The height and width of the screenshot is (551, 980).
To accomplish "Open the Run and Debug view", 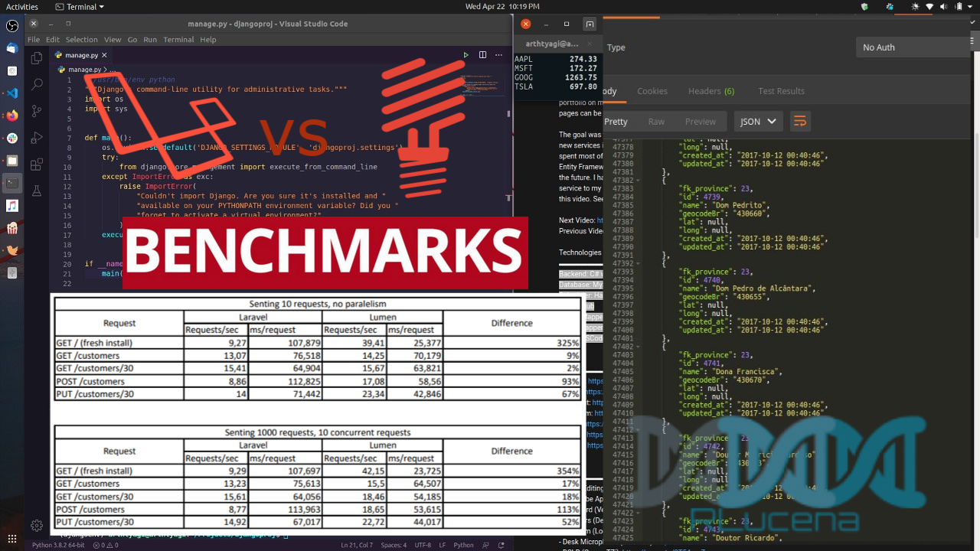I will [x=36, y=138].
